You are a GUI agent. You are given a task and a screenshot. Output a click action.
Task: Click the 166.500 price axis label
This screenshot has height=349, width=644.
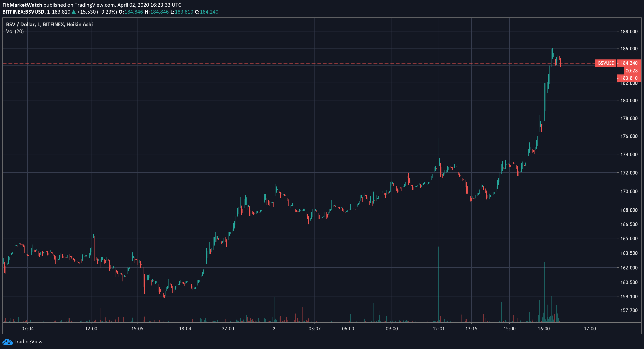(629, 224)
